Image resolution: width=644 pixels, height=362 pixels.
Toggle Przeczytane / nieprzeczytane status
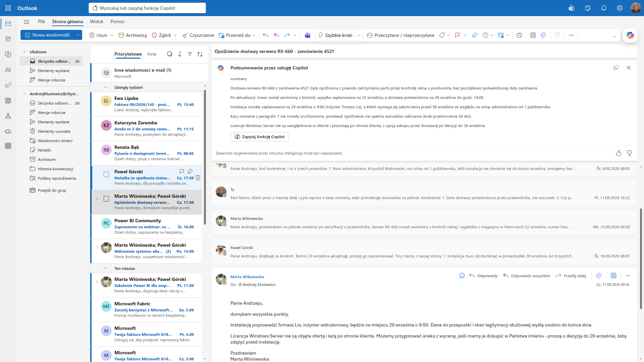tap(400, 35)
